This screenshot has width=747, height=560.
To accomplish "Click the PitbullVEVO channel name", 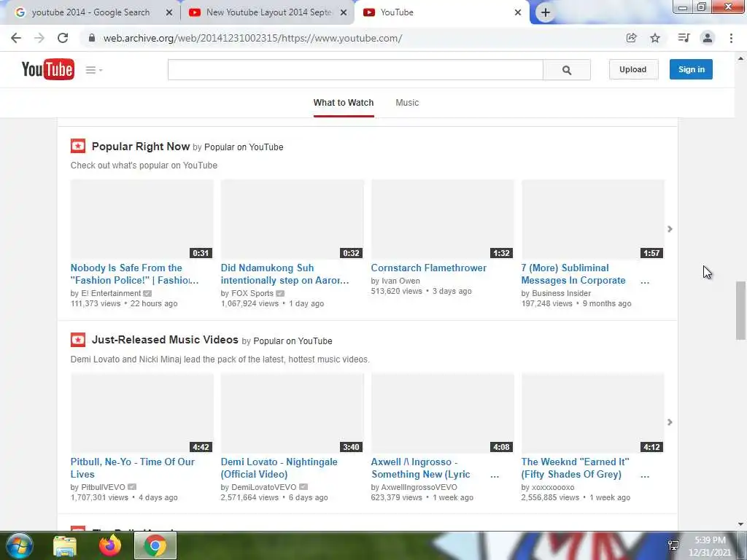I will pyautogui.click(x=103, y=487).
